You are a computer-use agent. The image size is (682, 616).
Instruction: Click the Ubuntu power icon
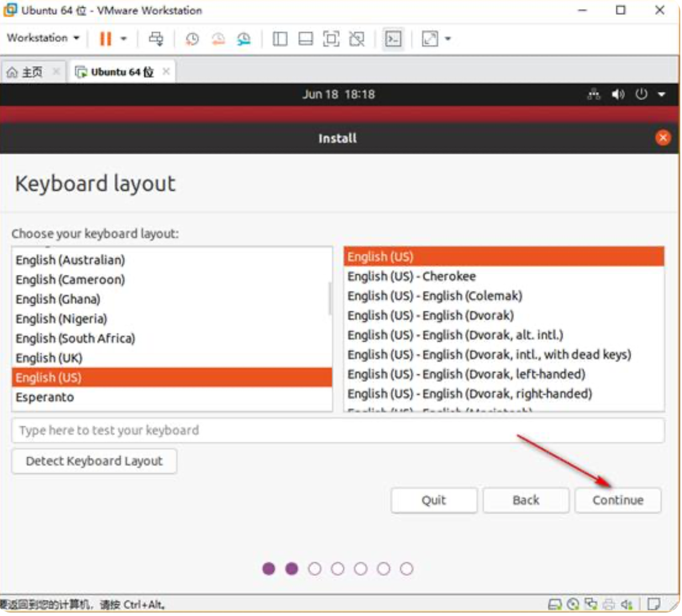tap(641, 94)
